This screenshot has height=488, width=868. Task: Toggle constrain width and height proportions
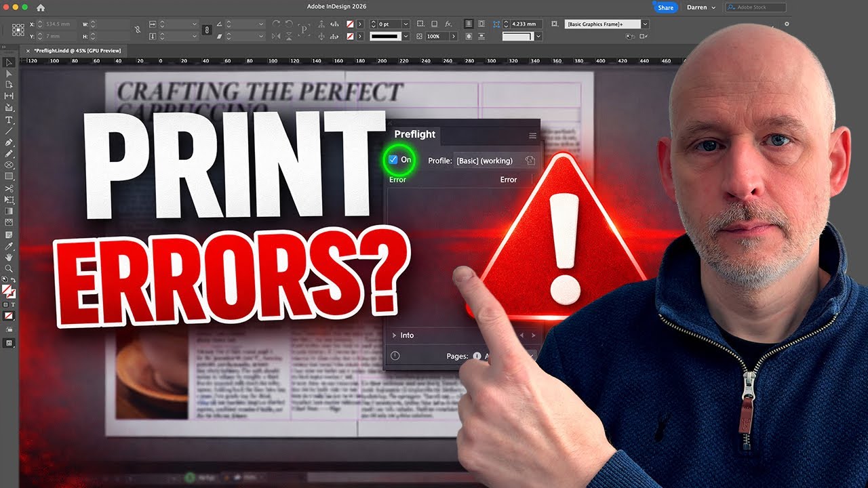(138, 30)
